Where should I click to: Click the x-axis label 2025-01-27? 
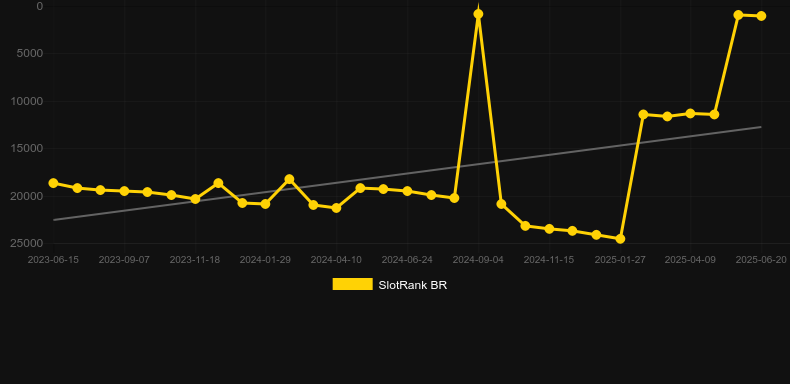tap(620, 260)
